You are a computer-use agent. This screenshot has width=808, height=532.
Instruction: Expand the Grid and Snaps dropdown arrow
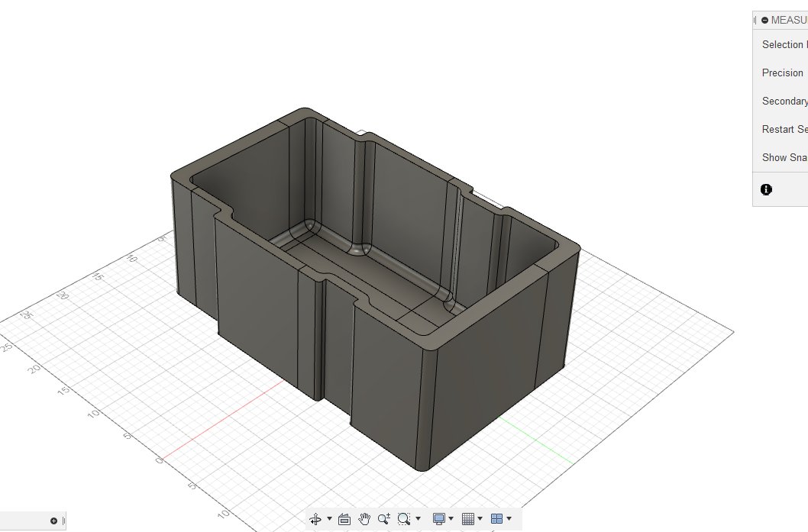[x=480, y=518]
